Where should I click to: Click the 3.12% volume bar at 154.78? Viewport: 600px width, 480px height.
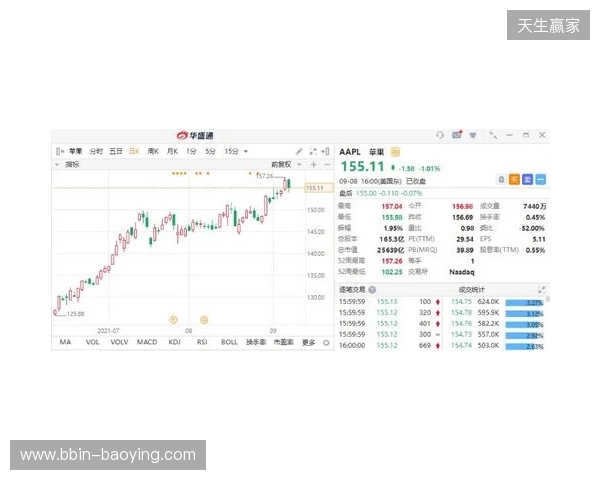click(524, 313)
